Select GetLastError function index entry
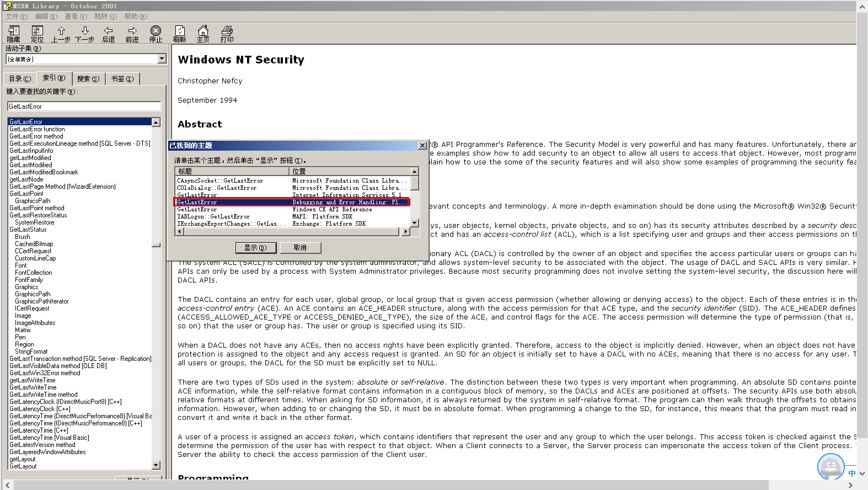The height and width of the screenshot is (490, 868). [x=37, y=129]
